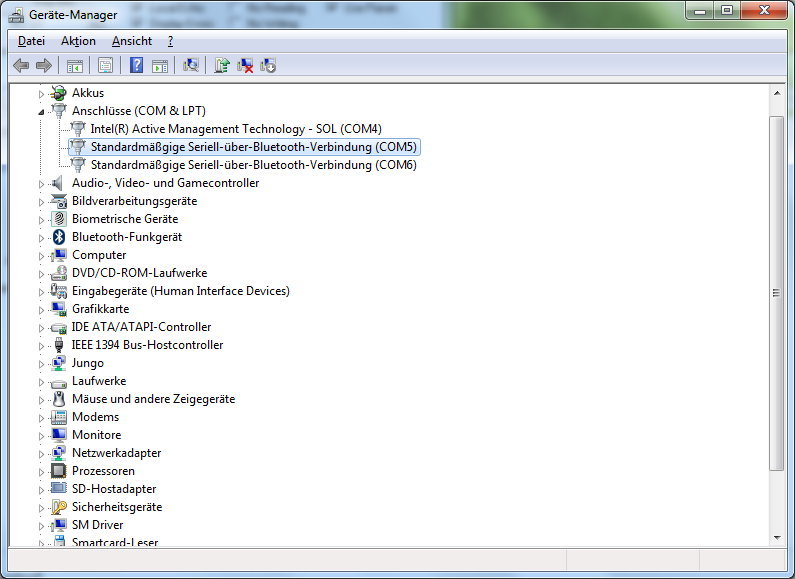Viewport: 795px width, 579px height.
Task: Open the Datei menu
Action: [31, 41]
